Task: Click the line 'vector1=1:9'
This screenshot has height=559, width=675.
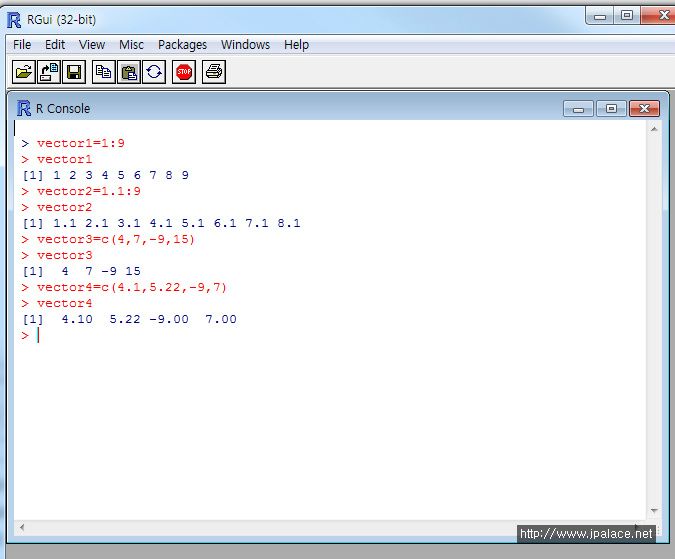Action: pos(81,143)
